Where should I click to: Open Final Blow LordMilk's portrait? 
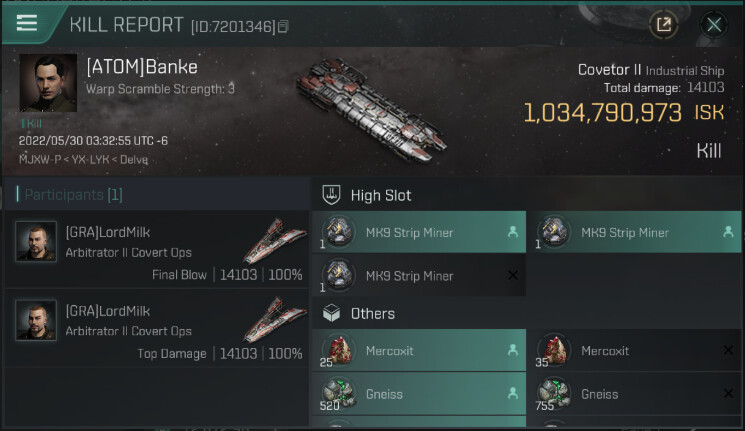click(x=36, y=241)
